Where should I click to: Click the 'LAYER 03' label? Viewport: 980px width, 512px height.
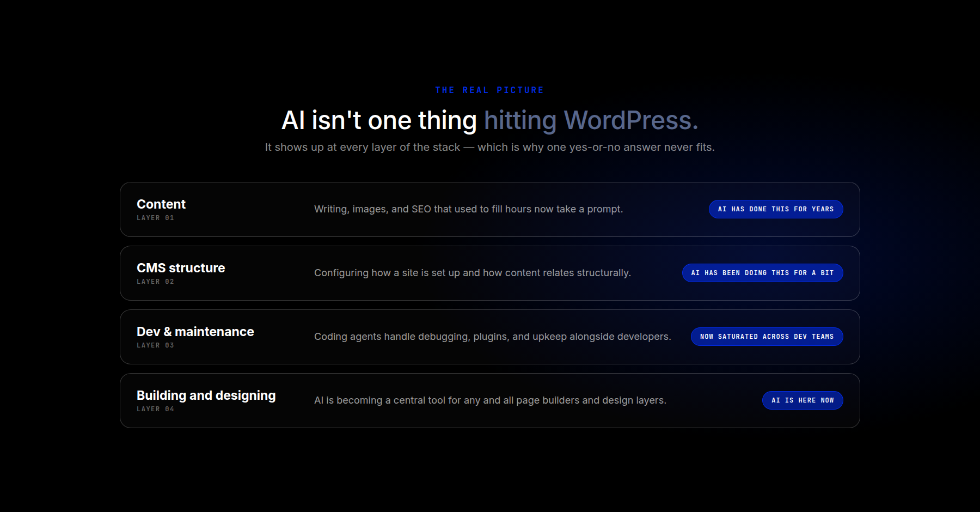155,345
